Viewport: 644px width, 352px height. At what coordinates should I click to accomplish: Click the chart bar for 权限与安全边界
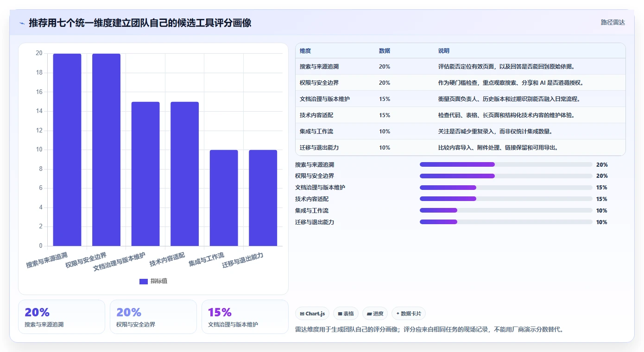point(106,150)
